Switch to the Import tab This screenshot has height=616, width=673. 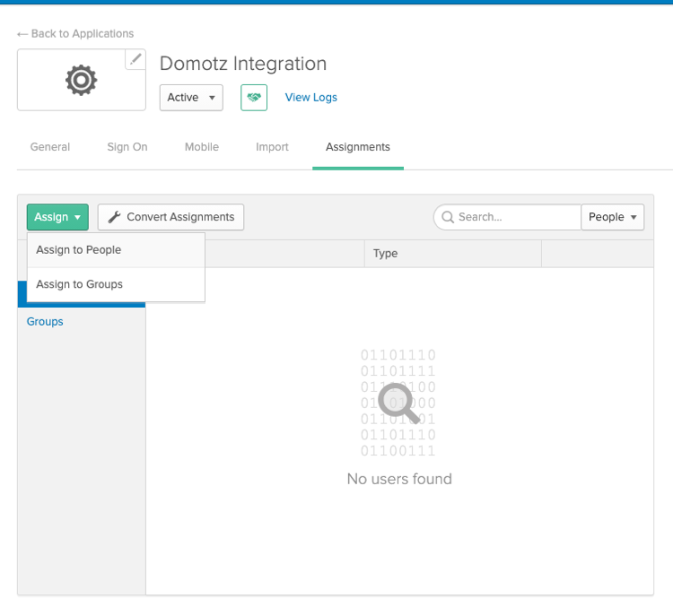pos(272,147)
